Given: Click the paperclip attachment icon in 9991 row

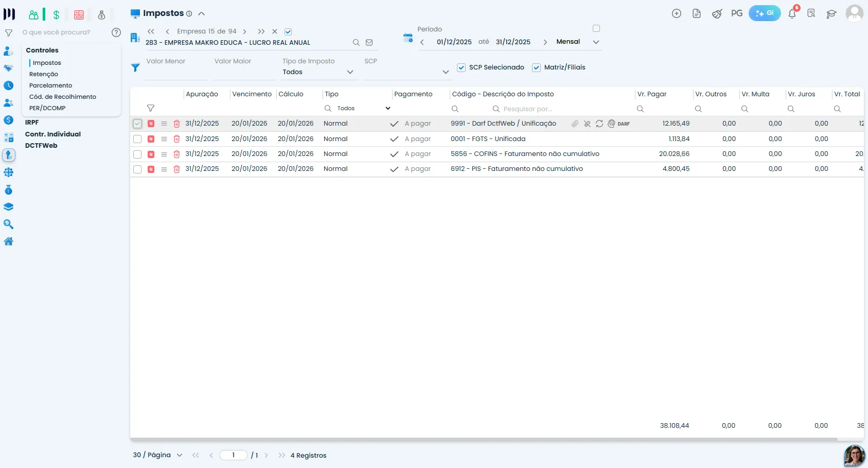Looking at the screenshot, I should [575, 124].
